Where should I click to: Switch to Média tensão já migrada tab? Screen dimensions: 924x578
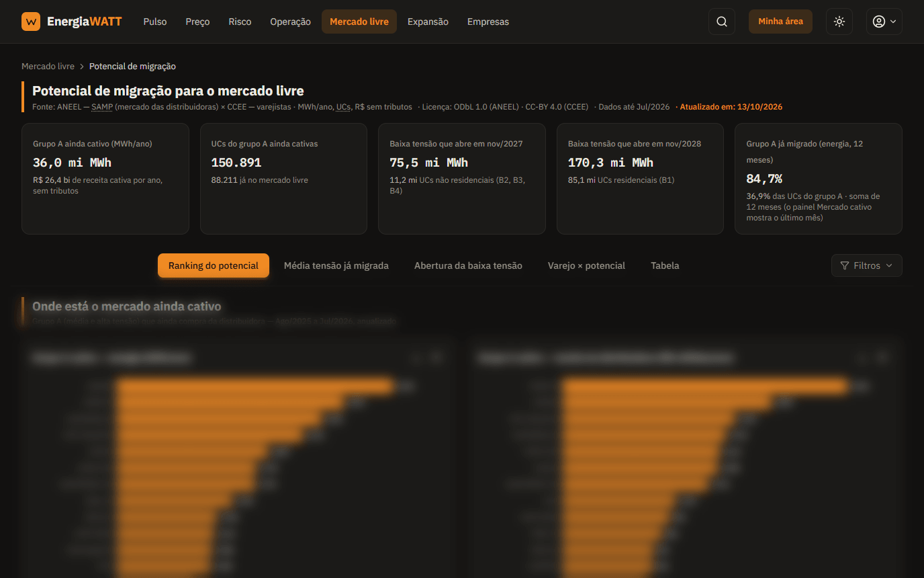(x=336, y=265)
